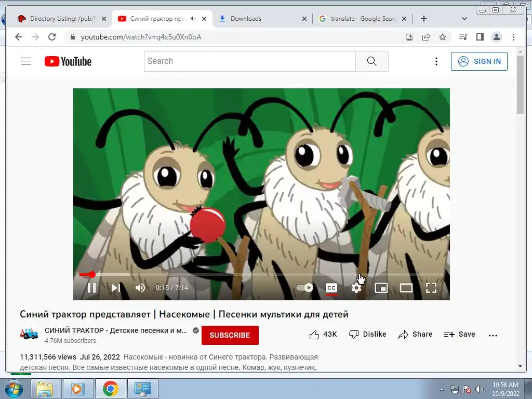The image size is (532, 399).
Task: Open the СИНИЙ ТРАКТОР channel name
Action: coord(116,330)
